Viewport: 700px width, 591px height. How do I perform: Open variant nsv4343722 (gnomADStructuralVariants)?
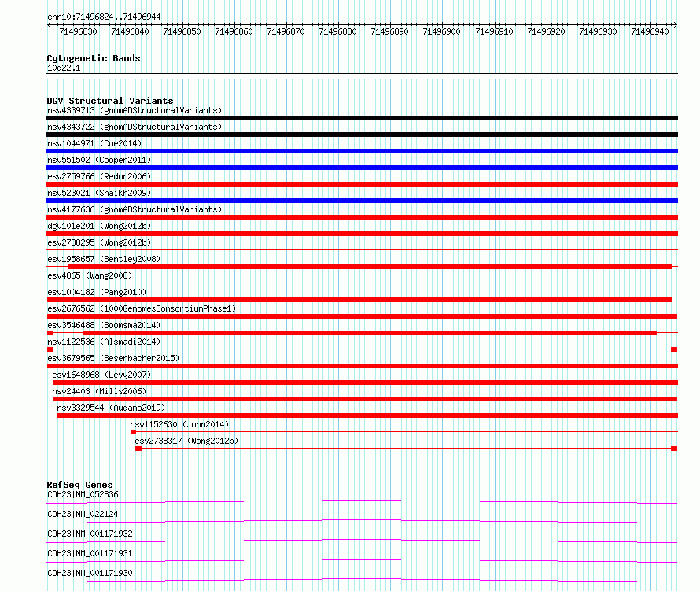pyautogui.click(x=134, y=127)
